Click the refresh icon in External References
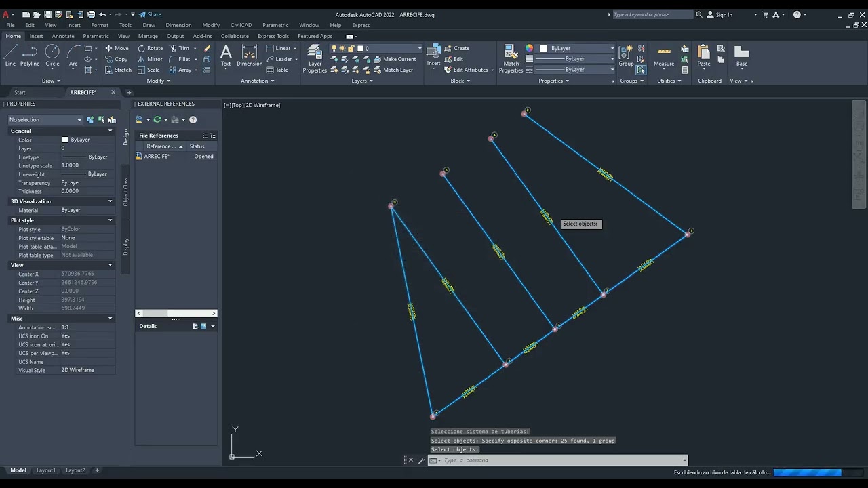This screenshot has width=868, height=488. [x=157, y=119]
